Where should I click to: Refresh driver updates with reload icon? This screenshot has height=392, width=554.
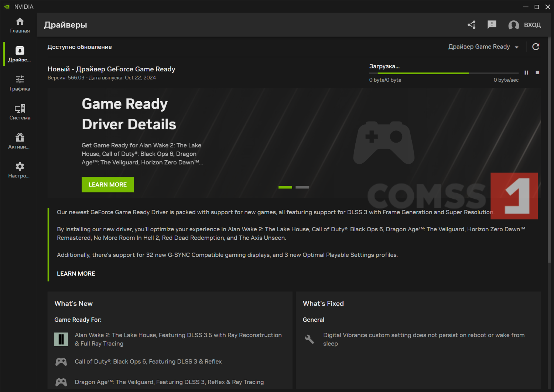pyautogui.click(x=536, y=47)
